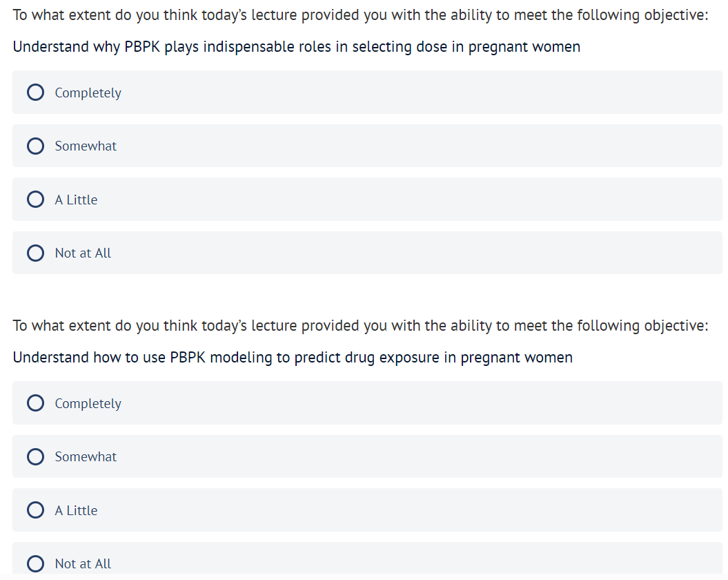The image size is (728, 580).
Task: Choose the Somewhat radio button for the dose selection objective
Action: point(36,146)
